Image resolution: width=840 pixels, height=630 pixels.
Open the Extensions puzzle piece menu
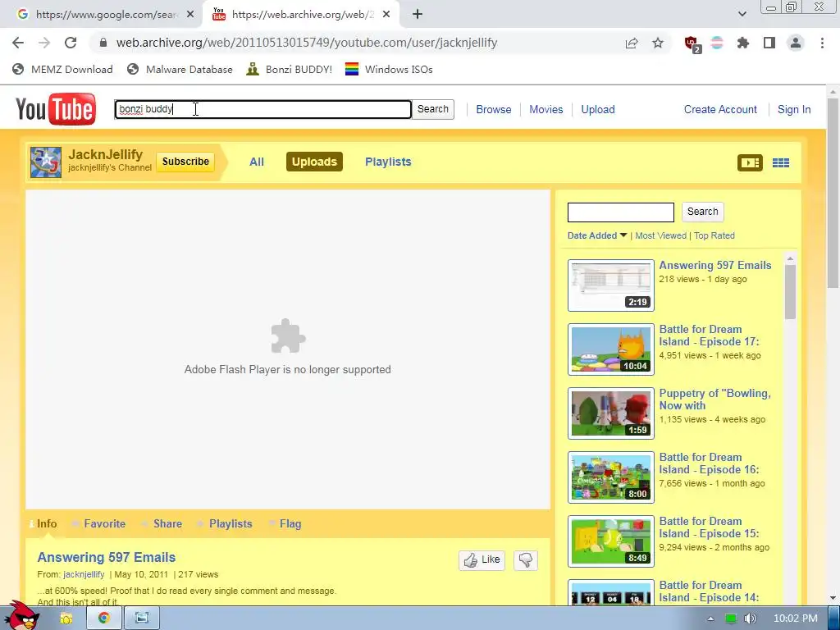(742, 43)
